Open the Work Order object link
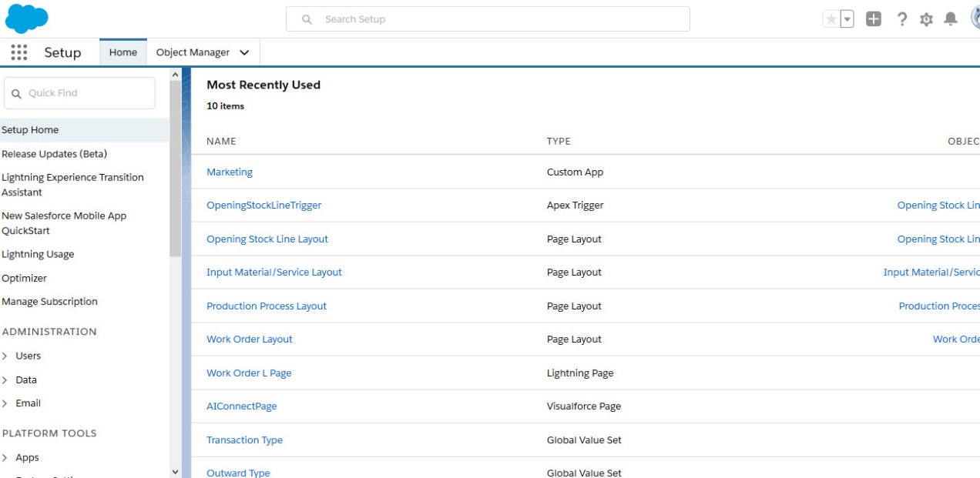This screenshot has width=980, height=478. click(956, 339)
